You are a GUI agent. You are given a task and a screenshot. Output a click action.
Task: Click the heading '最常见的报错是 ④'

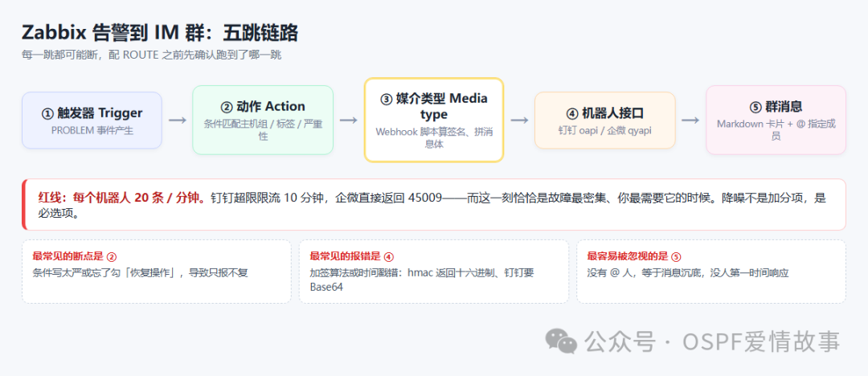click(x=352, y=256)
